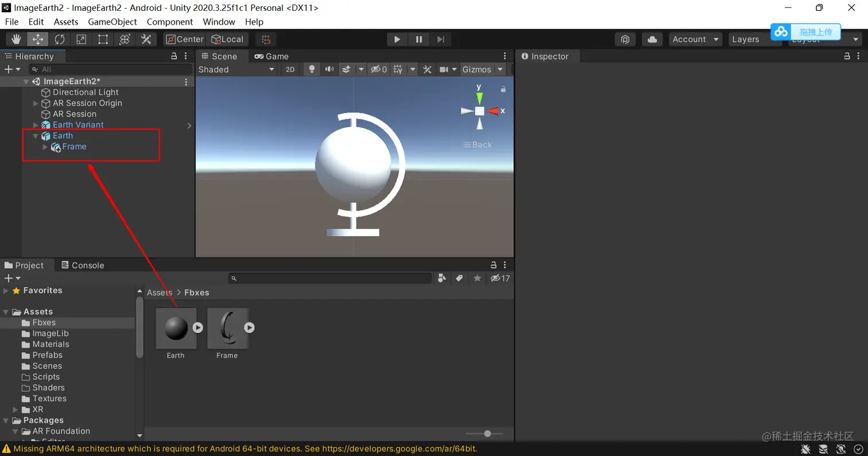Open the Window menu
868x456 pixels.
click(219, 22)
